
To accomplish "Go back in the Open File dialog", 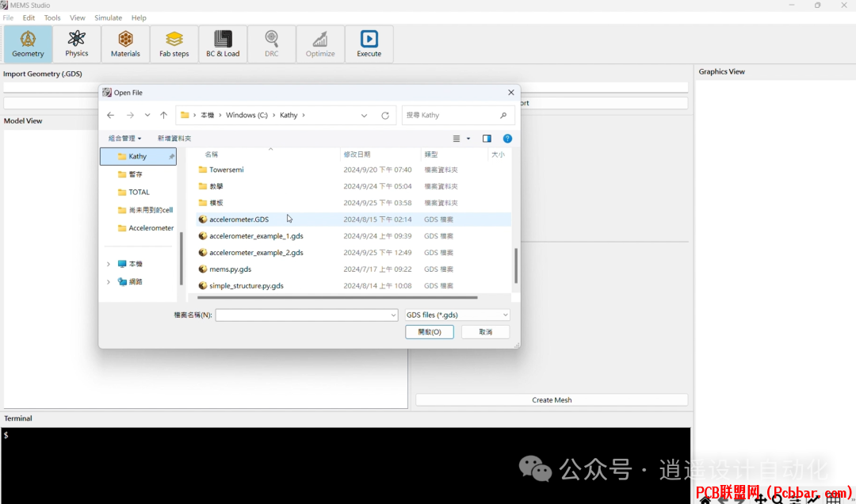I will coord(111,115).
